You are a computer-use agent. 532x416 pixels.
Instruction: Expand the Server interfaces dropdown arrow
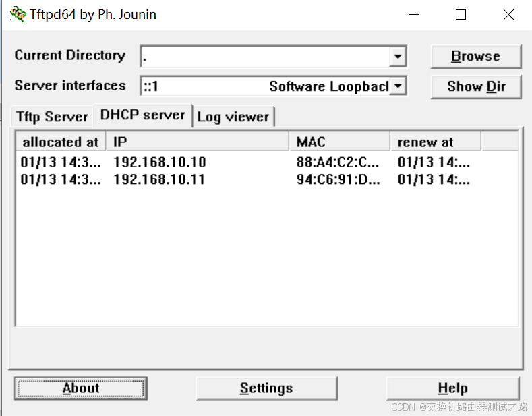(x=398, y=86)
